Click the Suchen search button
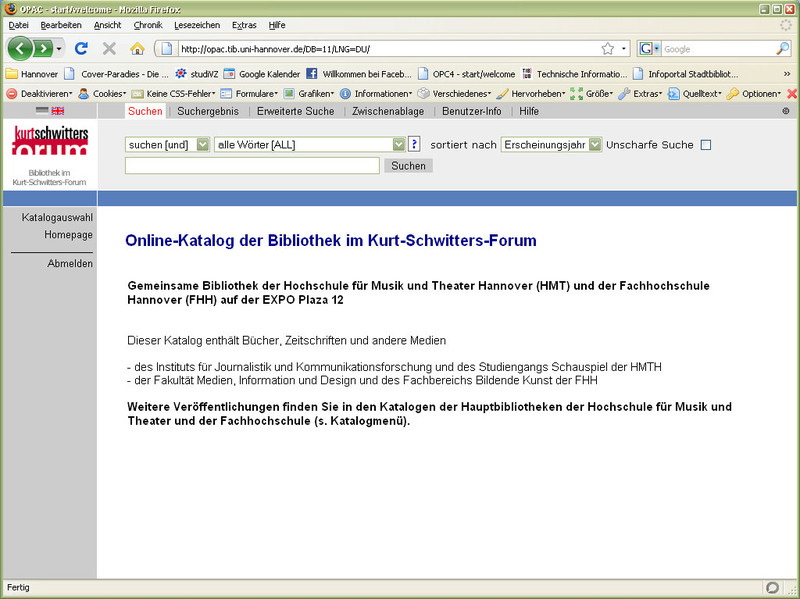This screenshot has width=800, height=599. point(408,166)
